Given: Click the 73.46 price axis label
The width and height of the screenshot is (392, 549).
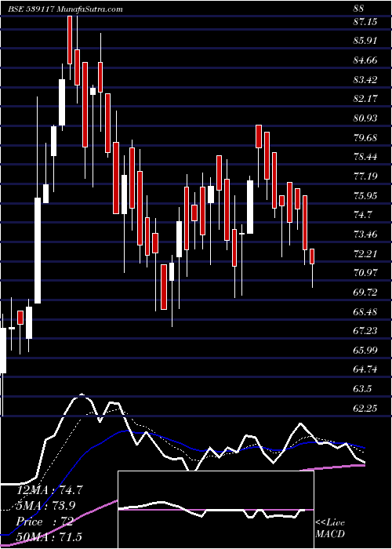Looking at the screenshot, I should click(x=365, y=235).
